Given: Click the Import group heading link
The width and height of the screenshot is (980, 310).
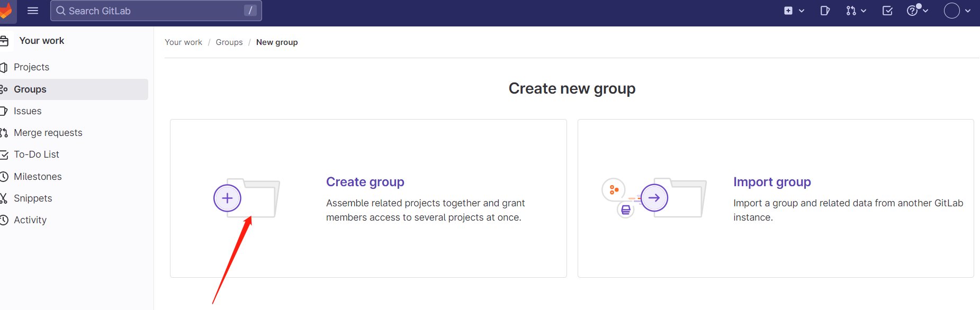Looking at the screenshot, I should 771,182.
